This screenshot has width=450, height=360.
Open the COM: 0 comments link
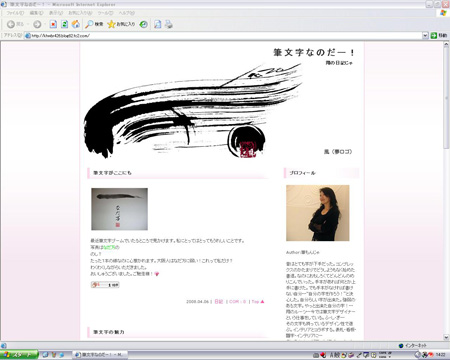238,301
